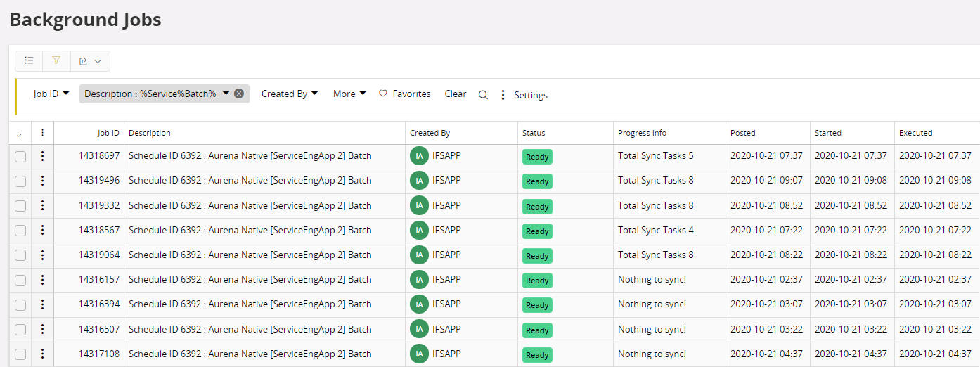Click the heart Favorites icon

coord(383,94)
